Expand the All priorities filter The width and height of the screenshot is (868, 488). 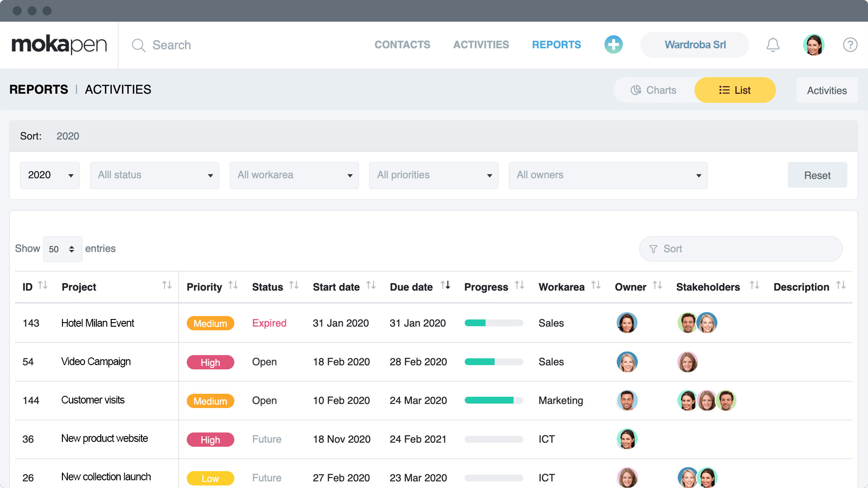point(433,175)
